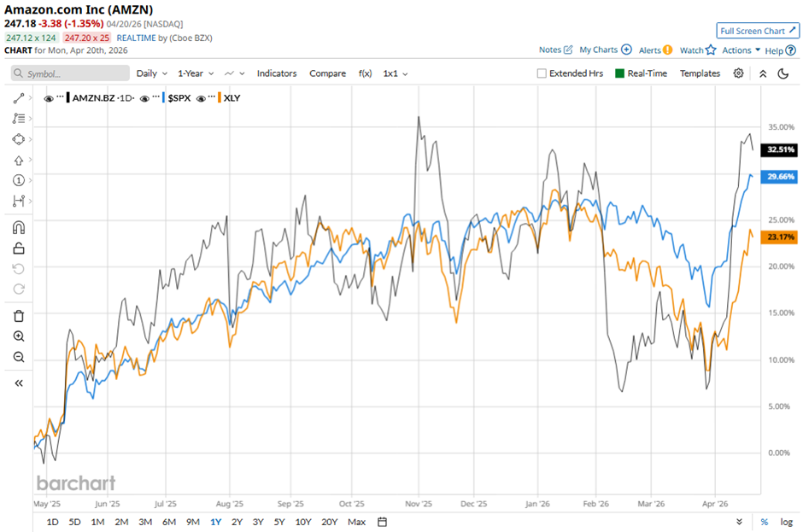Click the undo arrow icon
Viewport: 803px width, 532px height.
click(x=19, y=269)
